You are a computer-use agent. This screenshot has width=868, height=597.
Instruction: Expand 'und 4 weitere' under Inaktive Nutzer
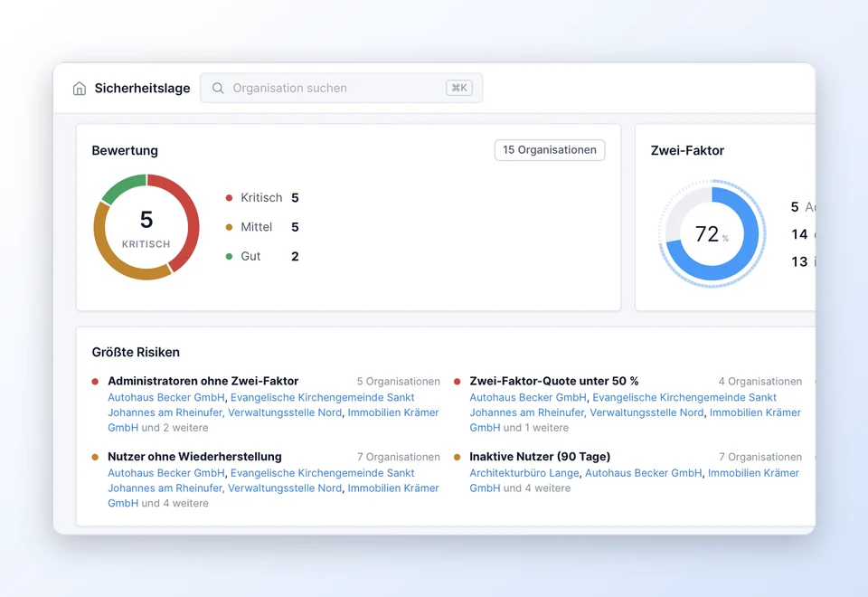tap(536, 488)
